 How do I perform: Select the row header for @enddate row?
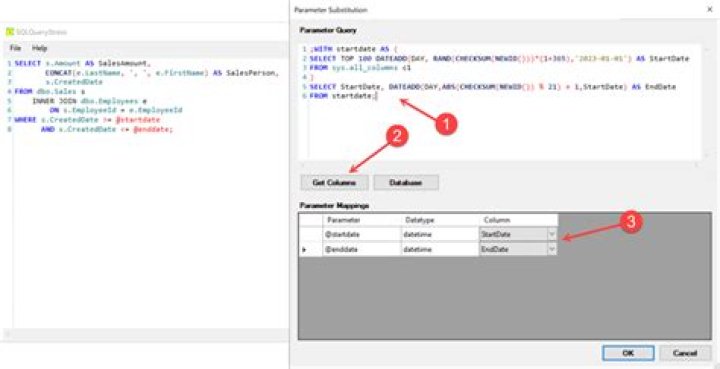pyautogui.click(x=310, y=249)
